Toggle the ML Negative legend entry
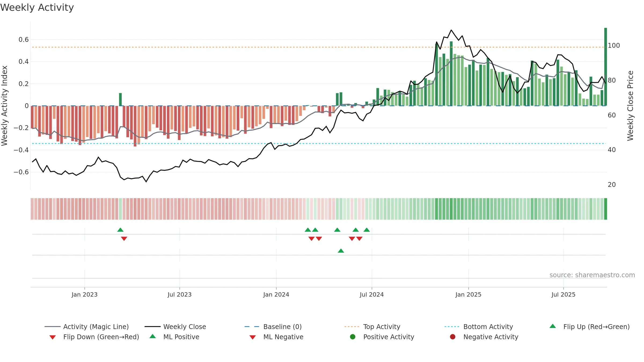 [276, 337]
